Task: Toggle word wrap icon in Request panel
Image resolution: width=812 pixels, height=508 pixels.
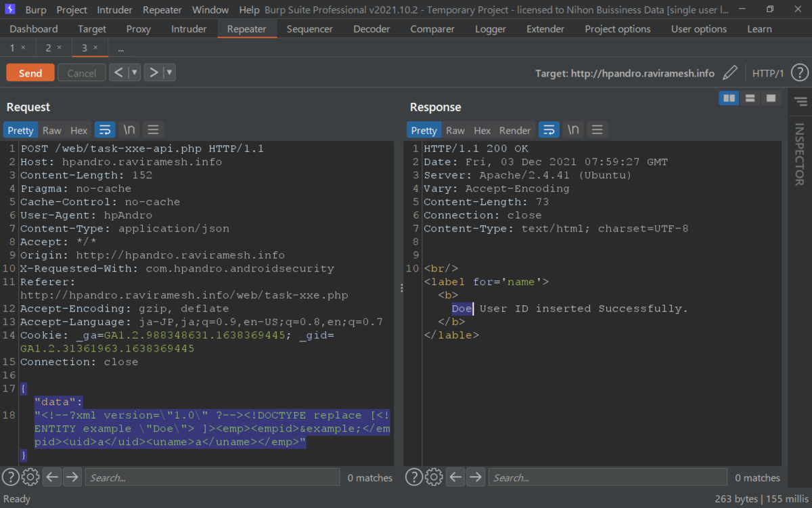Action: click(104, 130)
